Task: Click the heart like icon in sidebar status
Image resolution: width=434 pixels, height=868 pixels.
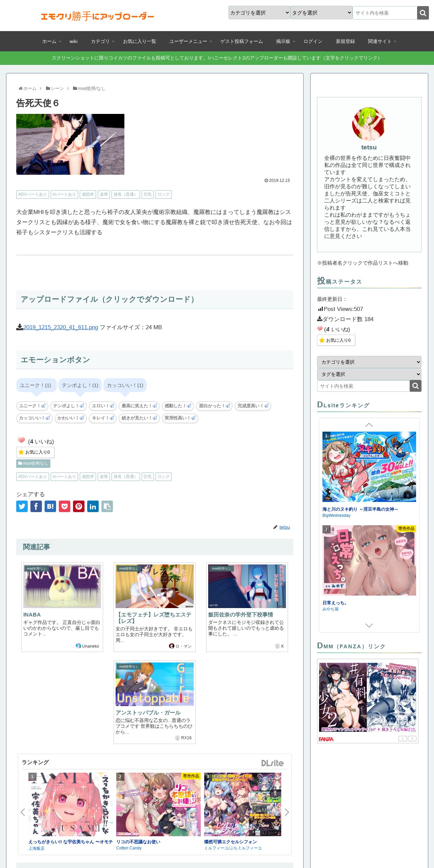Action: click(320, 329)
